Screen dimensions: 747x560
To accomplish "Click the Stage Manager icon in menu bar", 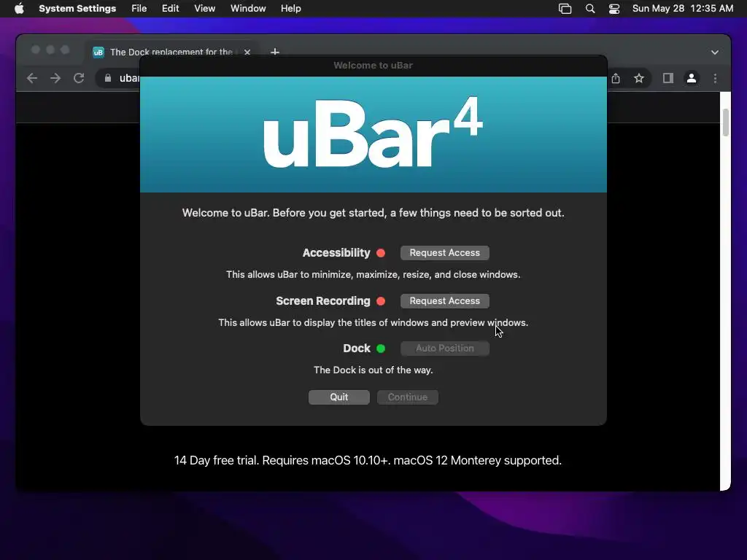I will pyautogui.click(x=565, y=9).
